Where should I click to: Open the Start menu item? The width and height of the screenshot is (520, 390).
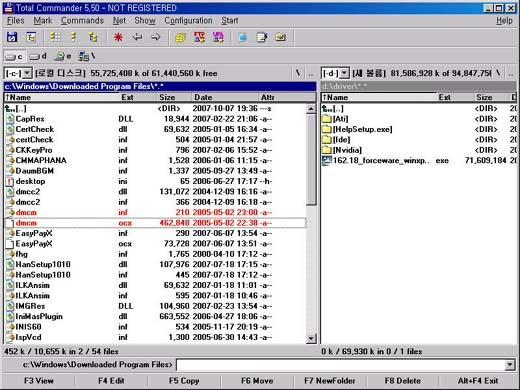coord(230,21)
